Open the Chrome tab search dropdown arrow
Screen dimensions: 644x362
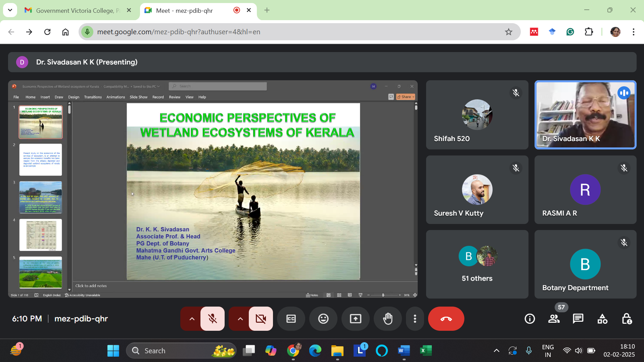[x=10, y=10]
